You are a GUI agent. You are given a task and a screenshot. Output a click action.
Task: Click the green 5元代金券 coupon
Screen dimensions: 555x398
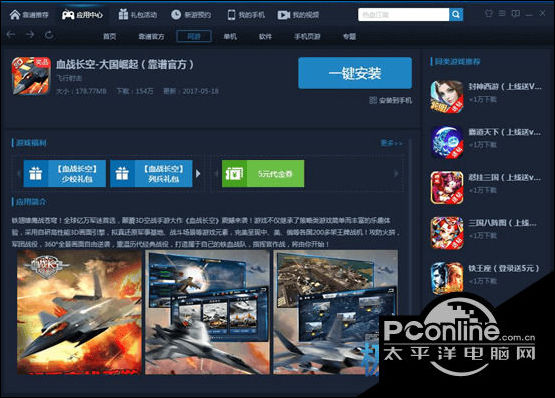263,174
